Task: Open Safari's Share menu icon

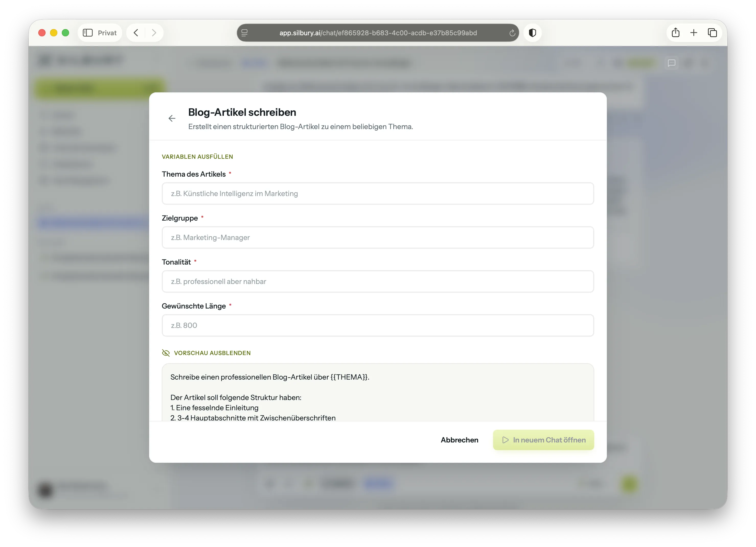Action: pyautogui.click(x=676, y=32)
